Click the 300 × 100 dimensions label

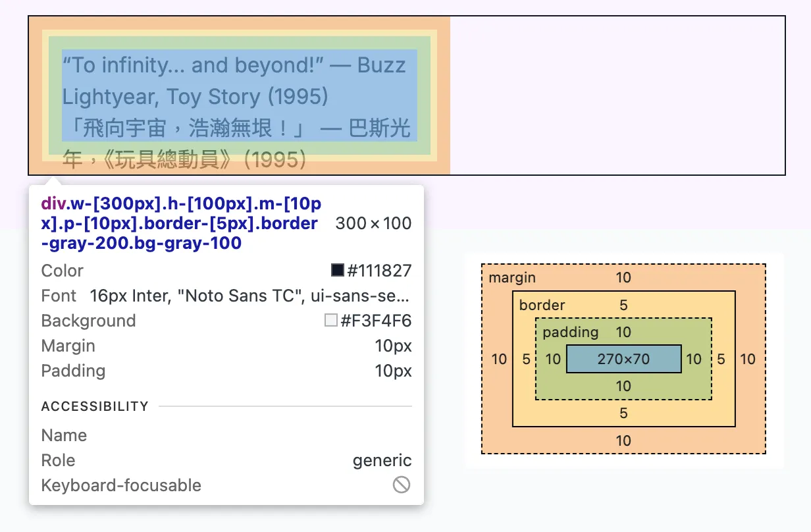(x=373, y=223)
